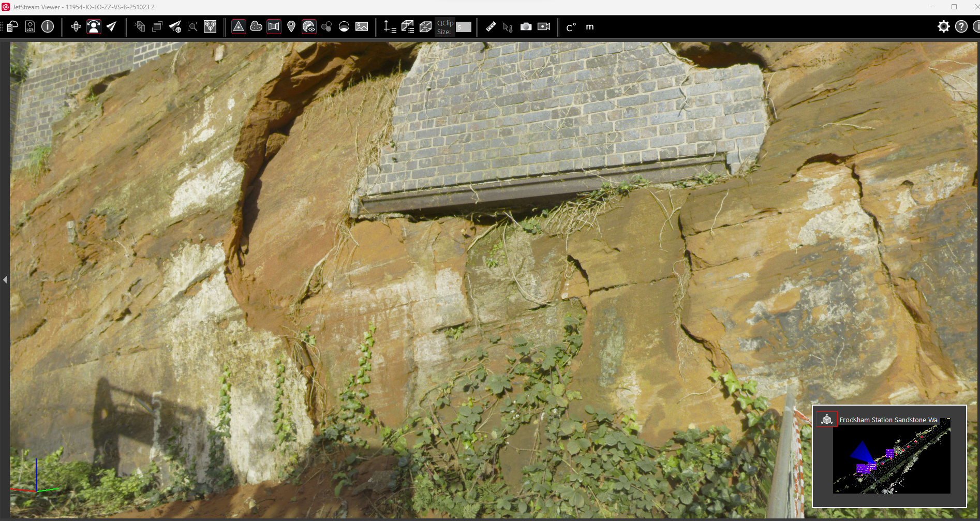980x521 pixels.
Task: Open the info icon beside LGS button
Action: [x=48, y=26]
